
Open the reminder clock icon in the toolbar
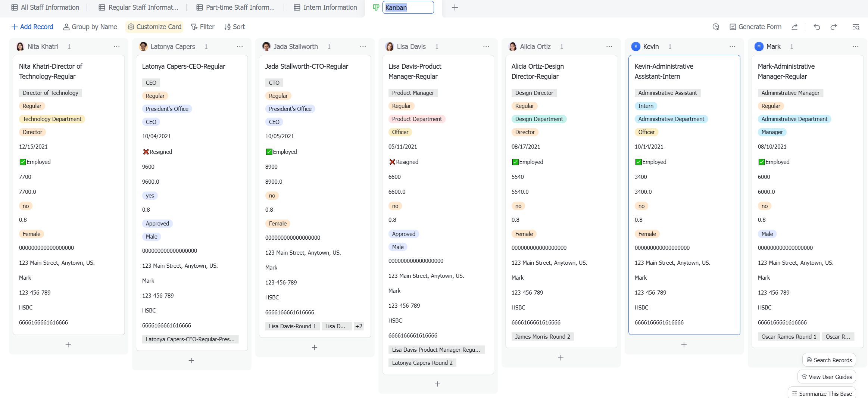tap(716, 27)
